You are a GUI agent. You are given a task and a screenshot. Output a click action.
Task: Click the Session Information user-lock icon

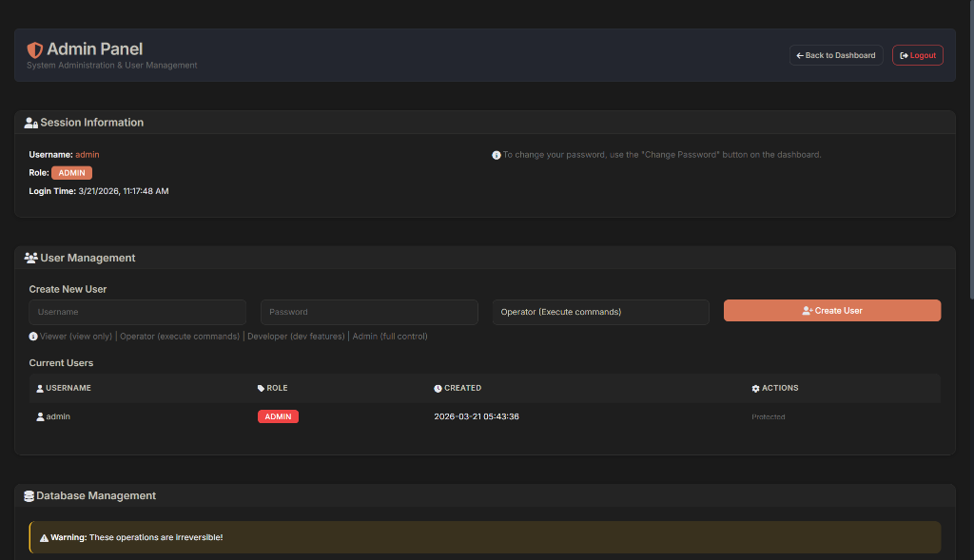30,123
